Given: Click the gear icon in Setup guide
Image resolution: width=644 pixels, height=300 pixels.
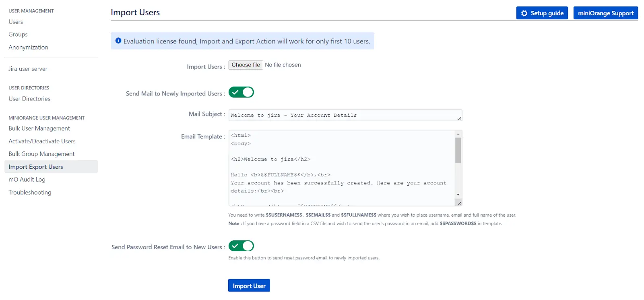Looking at the screenshot, I should pos(524,13).
